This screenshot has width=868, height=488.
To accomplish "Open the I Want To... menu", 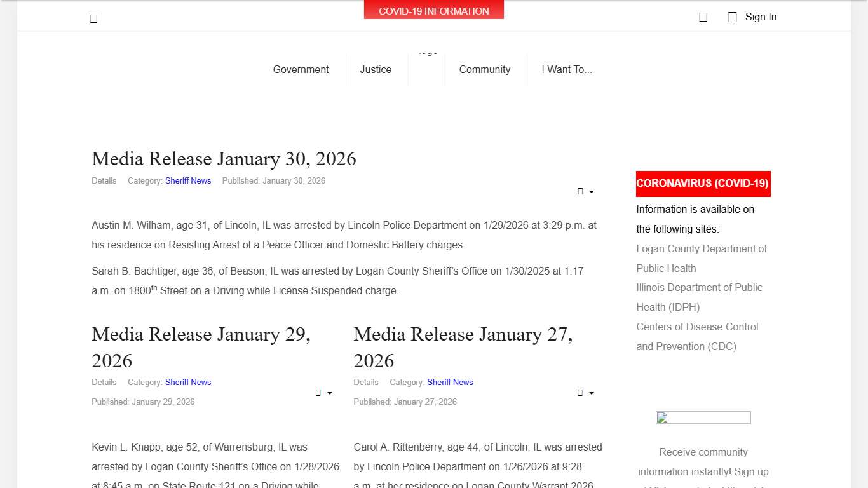I will (566, 69).
